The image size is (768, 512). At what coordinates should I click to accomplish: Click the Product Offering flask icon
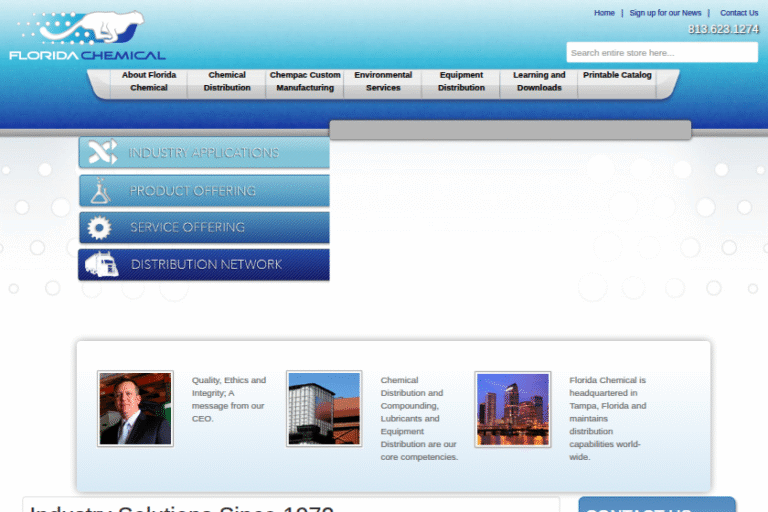click(x=100, y=190)
